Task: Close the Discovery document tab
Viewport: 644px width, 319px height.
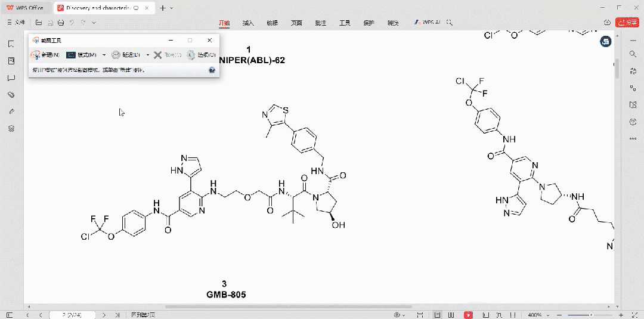Action: click(x=147, y=8)
